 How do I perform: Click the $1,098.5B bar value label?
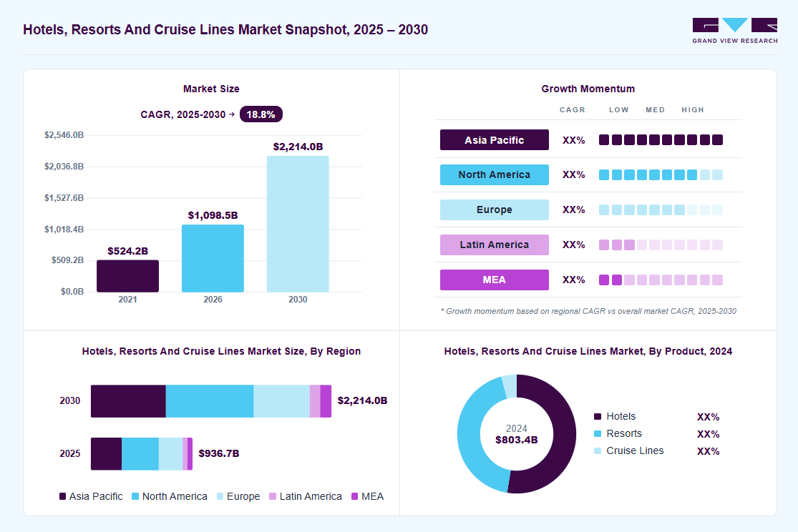click(x=213, y=215)
